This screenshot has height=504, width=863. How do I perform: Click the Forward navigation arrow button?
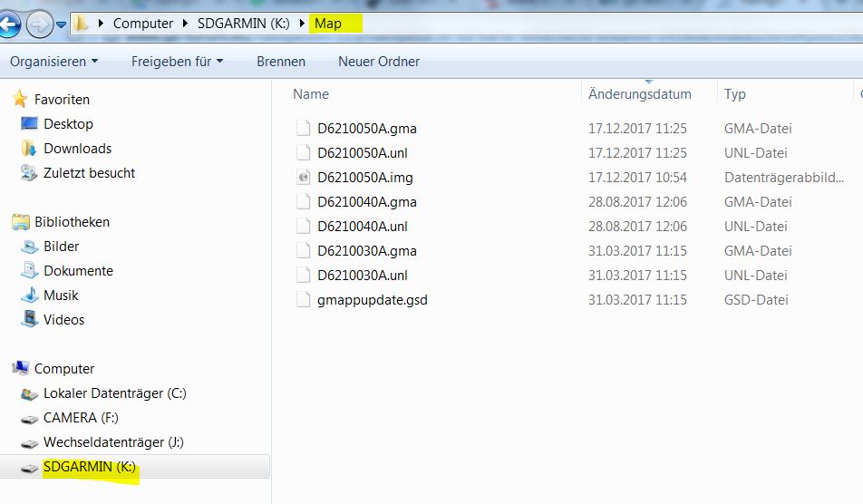tap(39, 24)
